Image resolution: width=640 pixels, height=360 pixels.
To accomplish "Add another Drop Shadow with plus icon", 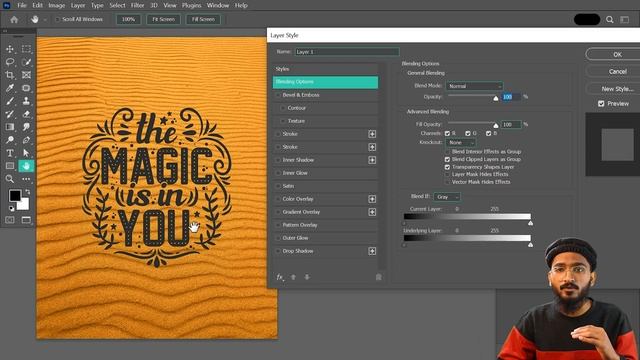I will (x=372, y=251).
